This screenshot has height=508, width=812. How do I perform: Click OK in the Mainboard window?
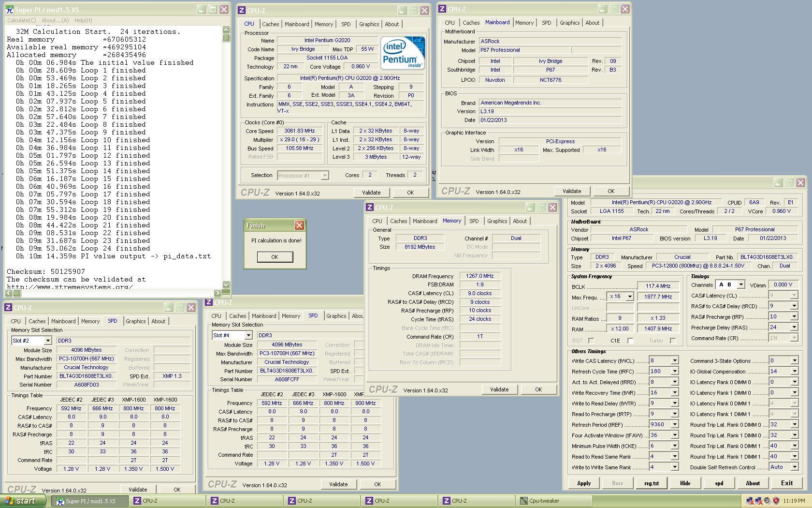pos(611,191)
